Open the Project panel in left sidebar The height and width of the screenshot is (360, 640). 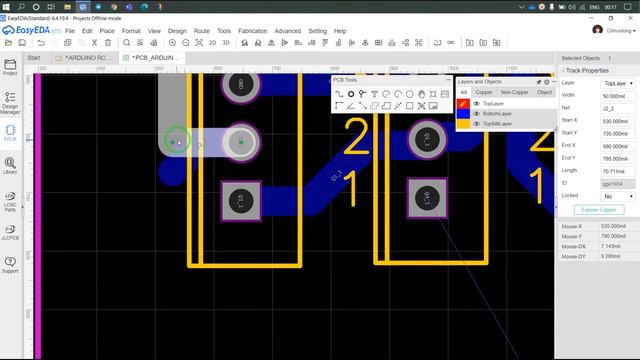pos(10,67)
